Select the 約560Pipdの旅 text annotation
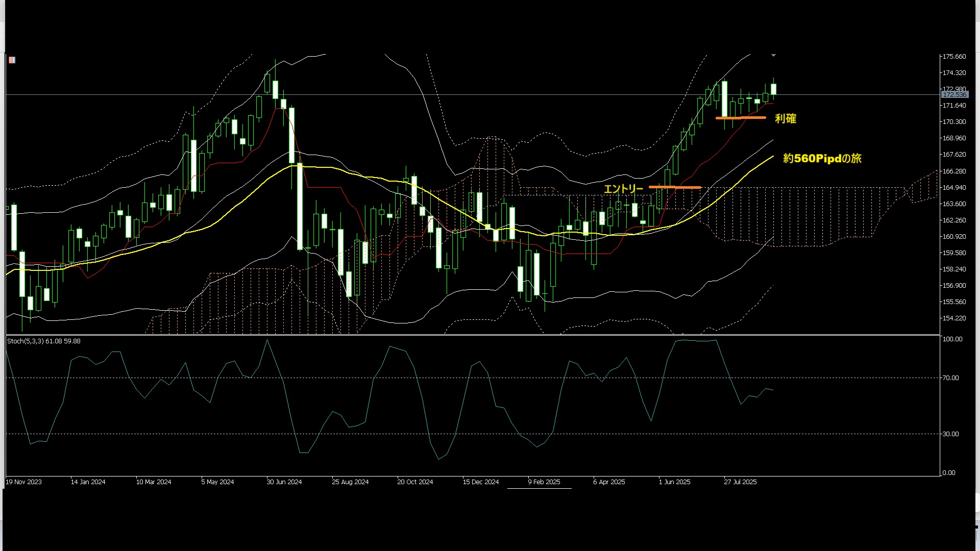 pos(822,159)
